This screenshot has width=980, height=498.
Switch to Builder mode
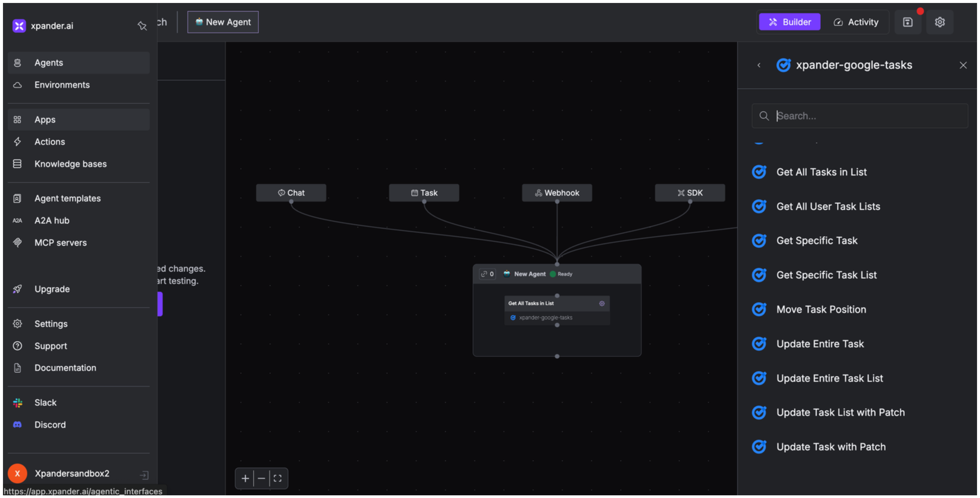(x=789, y=22)
